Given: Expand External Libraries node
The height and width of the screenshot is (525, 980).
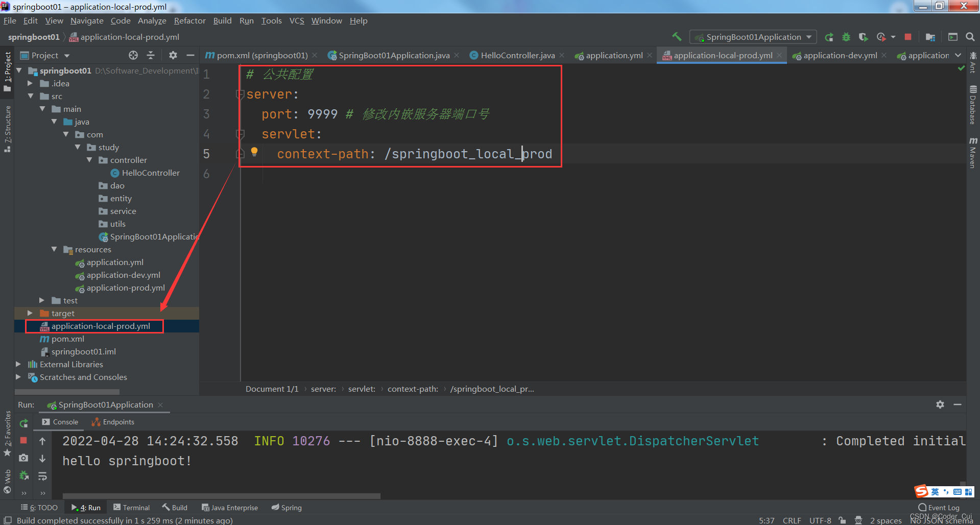Looking at the screenshot, I should click(18, 364).
